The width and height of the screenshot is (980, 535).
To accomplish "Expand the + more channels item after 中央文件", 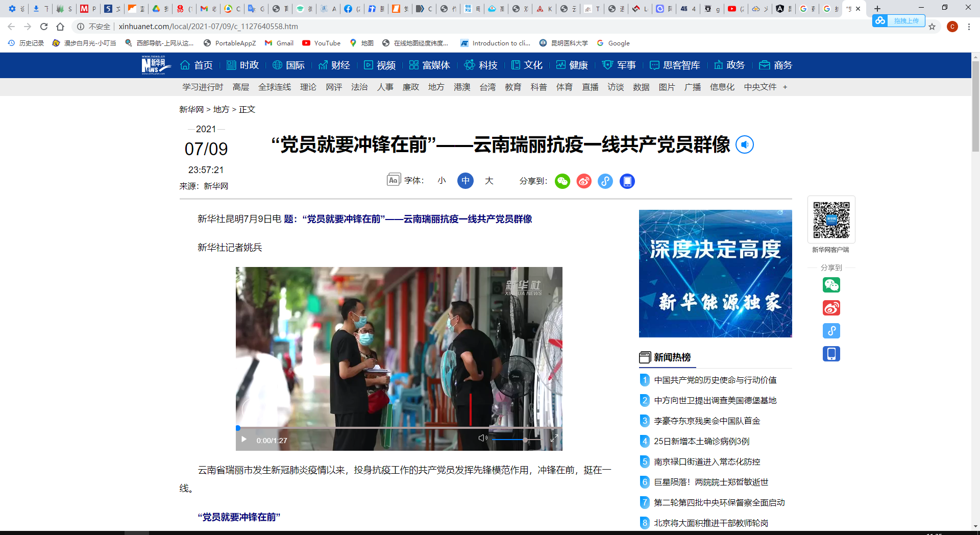I will pyautogui.click(x=785, y=87).
